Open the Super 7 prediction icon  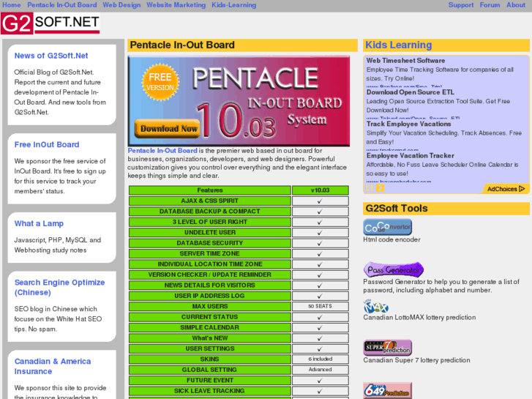tap(387, 347)
